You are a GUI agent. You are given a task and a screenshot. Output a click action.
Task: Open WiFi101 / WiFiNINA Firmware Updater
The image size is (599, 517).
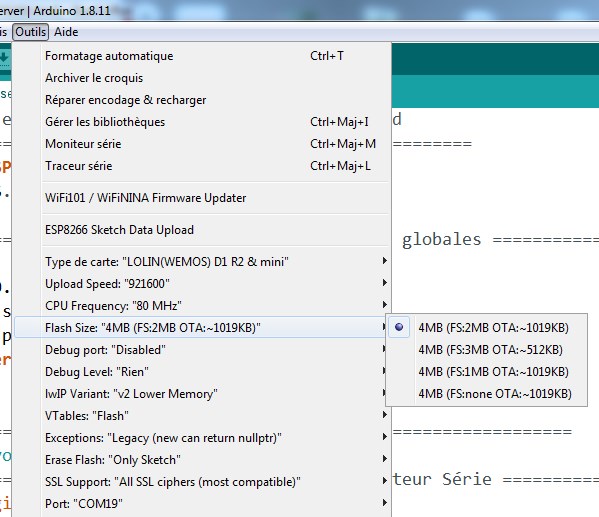pyautogui.click(x=201, y=198)
